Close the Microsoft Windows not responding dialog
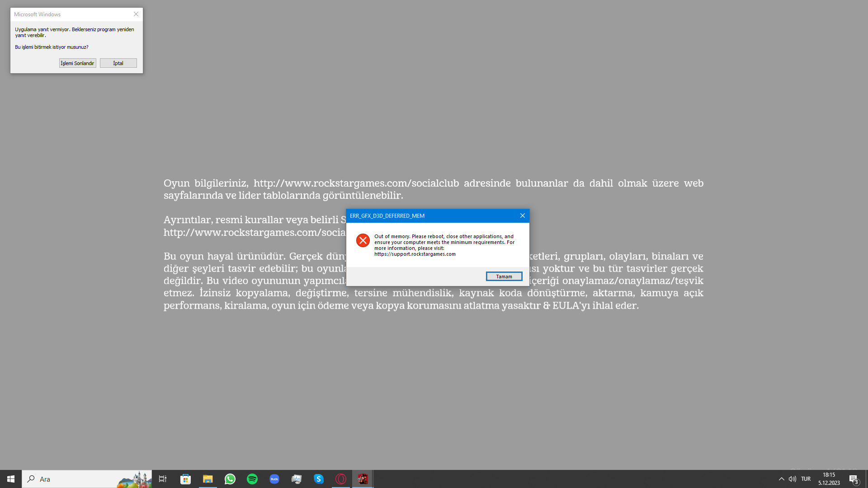 point(136,14)
